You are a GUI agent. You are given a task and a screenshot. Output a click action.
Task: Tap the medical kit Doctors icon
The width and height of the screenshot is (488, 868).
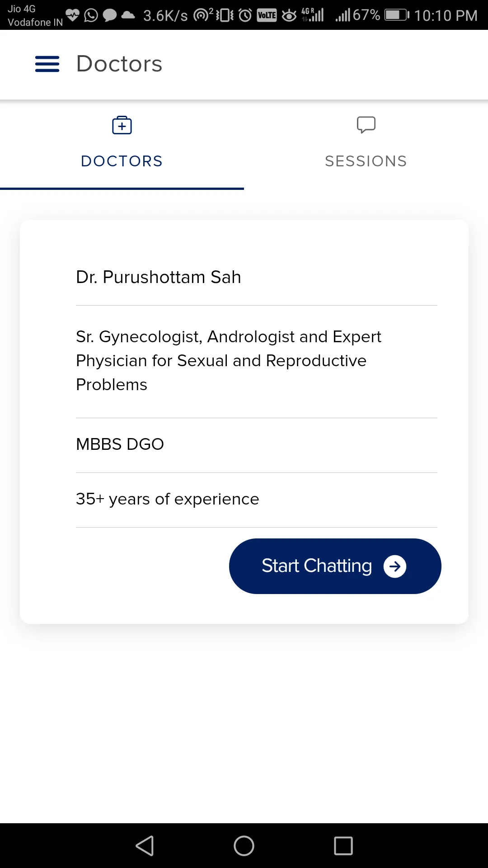click(x=122, y=125)
